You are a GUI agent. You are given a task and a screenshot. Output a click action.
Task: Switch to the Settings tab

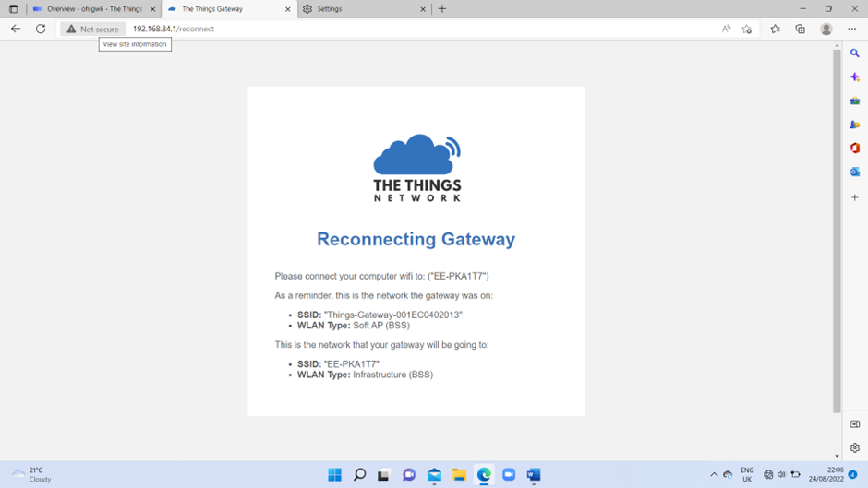click(x=360, y=9)
